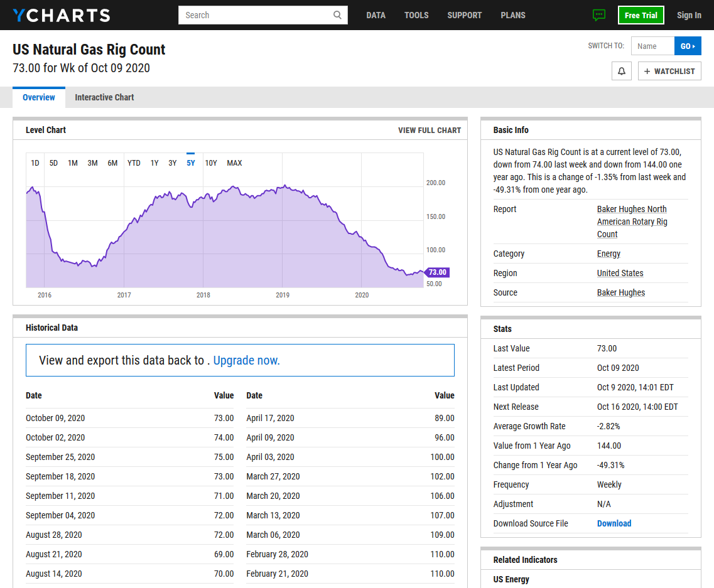The image size is (714, 588).
Task: Open the Energy category link
Action: 609,254
